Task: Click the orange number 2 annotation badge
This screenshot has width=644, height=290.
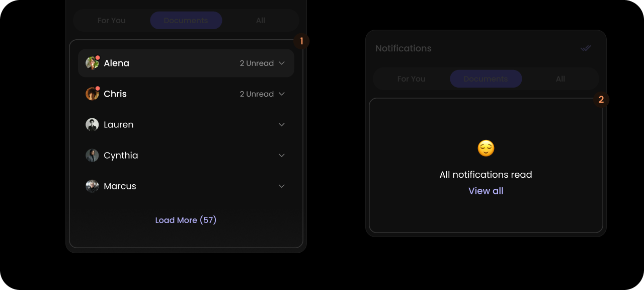Action: pyautogui.click(x=601, y=100)
